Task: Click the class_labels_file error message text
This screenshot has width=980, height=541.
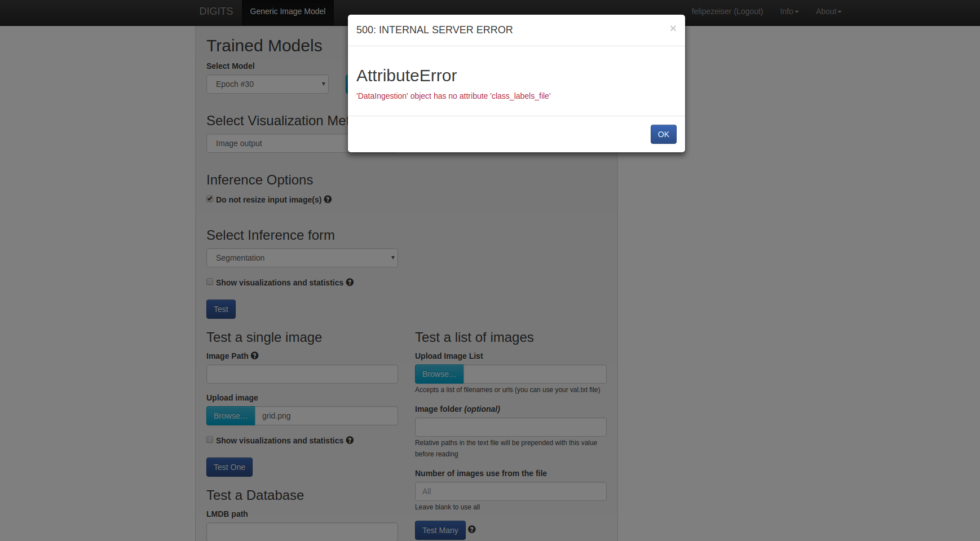Action: (x=453, y=96)
